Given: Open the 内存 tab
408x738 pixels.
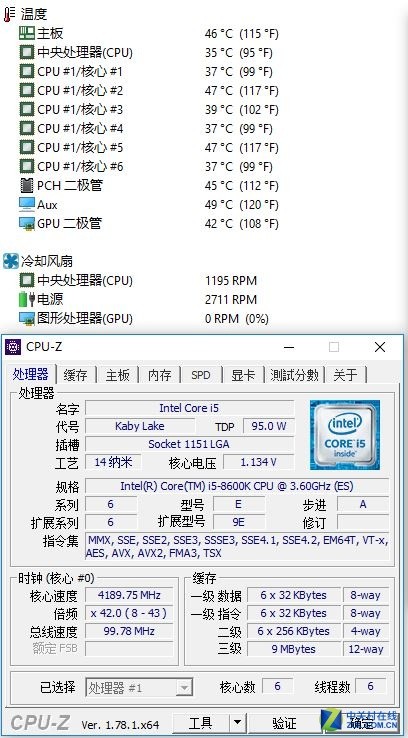Looking at the screenshot, I should (x=160, y=375).
